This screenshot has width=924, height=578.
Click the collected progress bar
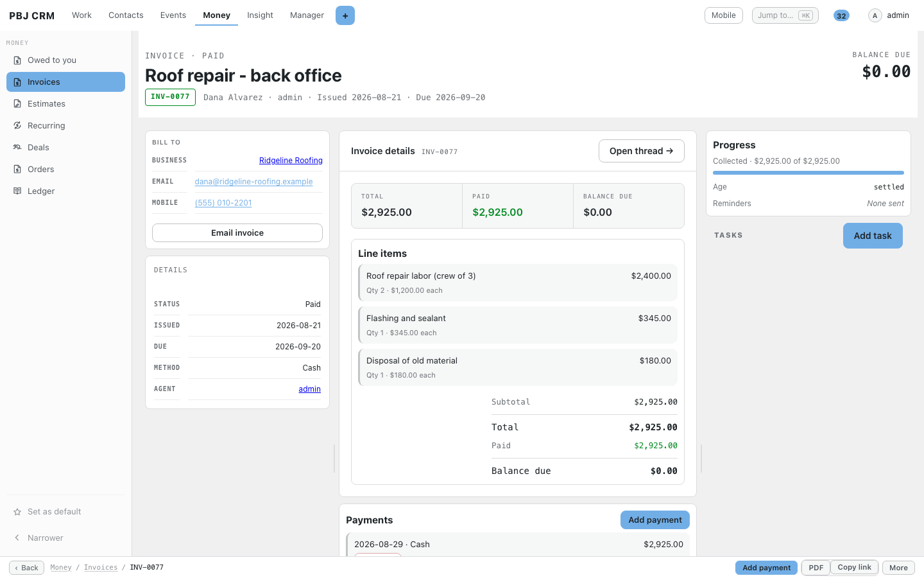[x=809, y=173]
